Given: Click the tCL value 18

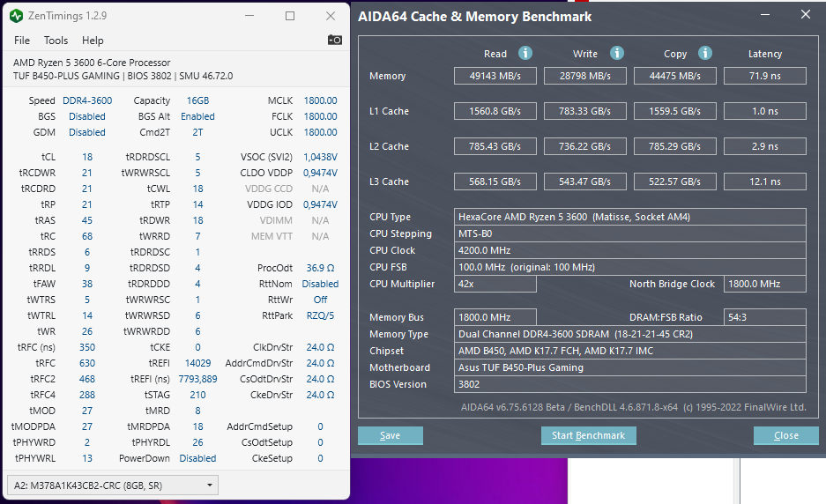Looking at the screenshot, I should click(x=87, y=157).
